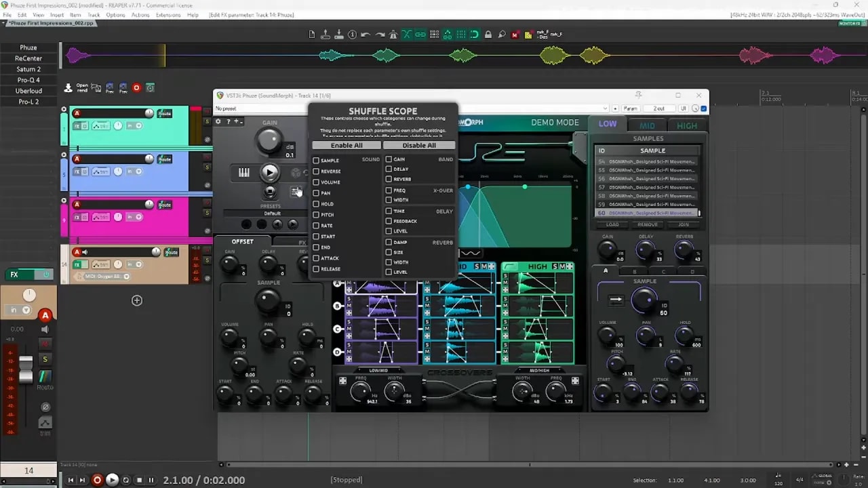Toggle FX window bypass checkbox
The image size is (868, 488).
(x=703, y=108)
